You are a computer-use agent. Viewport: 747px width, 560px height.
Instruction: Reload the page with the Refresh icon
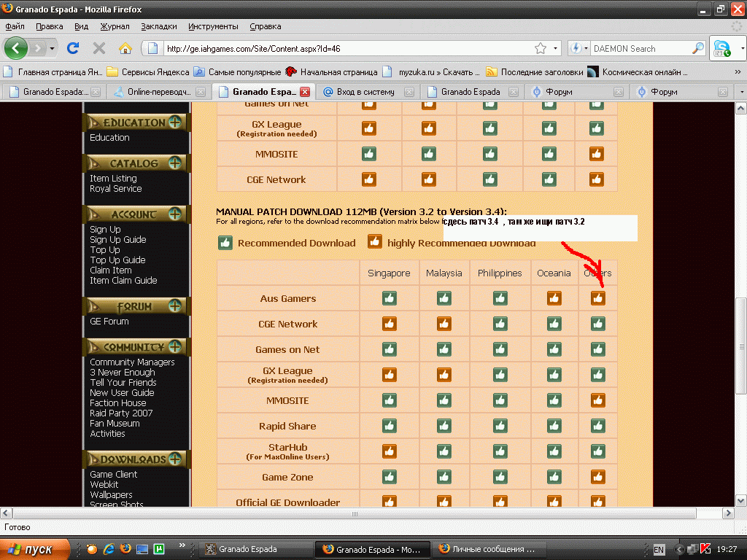[x=73, y=48]
